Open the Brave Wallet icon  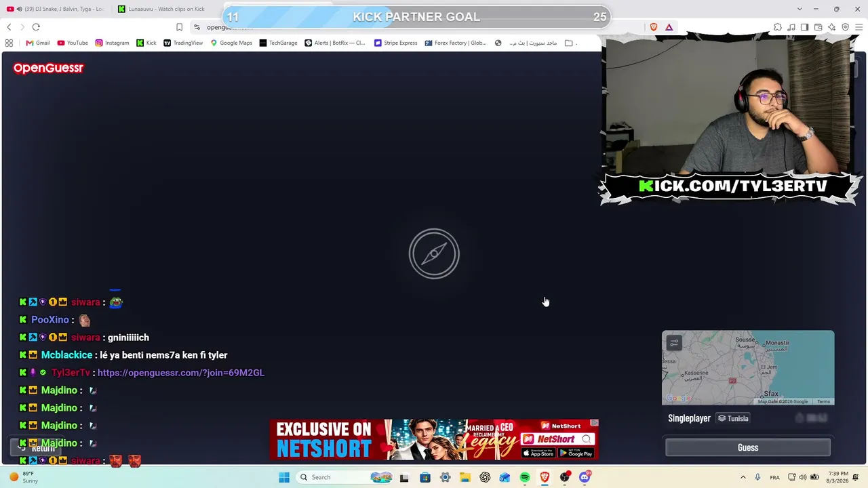(818, 27)
